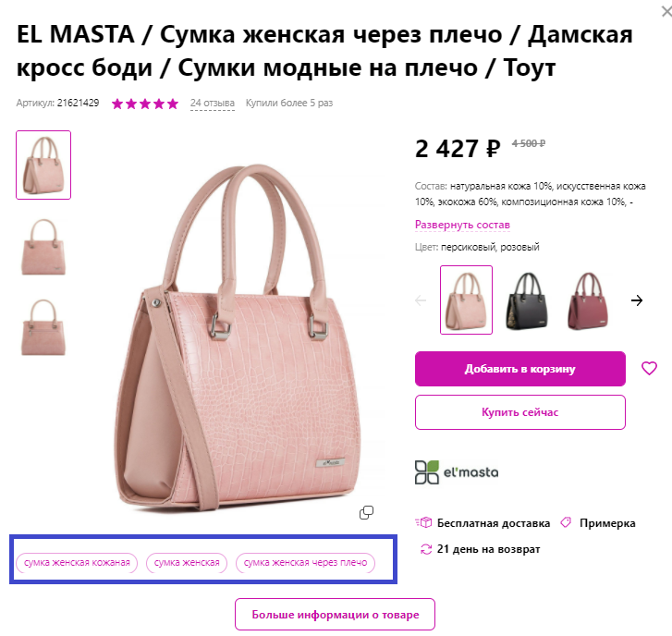Click Добавить в корзину button
This screenshot has width=672, height=636.
(520, 369)
